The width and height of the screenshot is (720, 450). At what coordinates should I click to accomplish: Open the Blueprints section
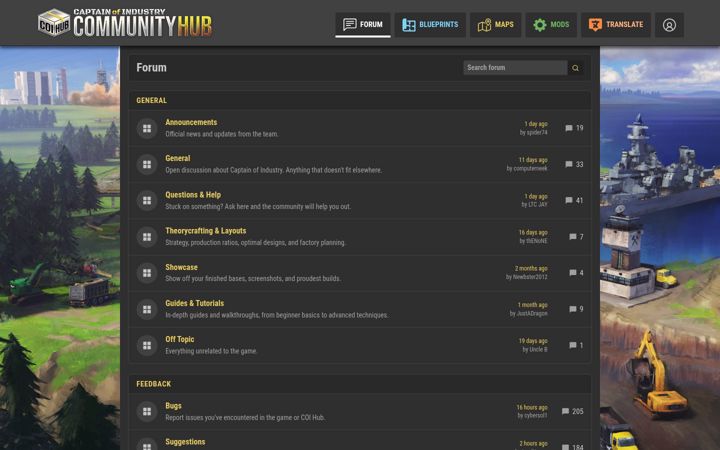(x=430, y=24)
